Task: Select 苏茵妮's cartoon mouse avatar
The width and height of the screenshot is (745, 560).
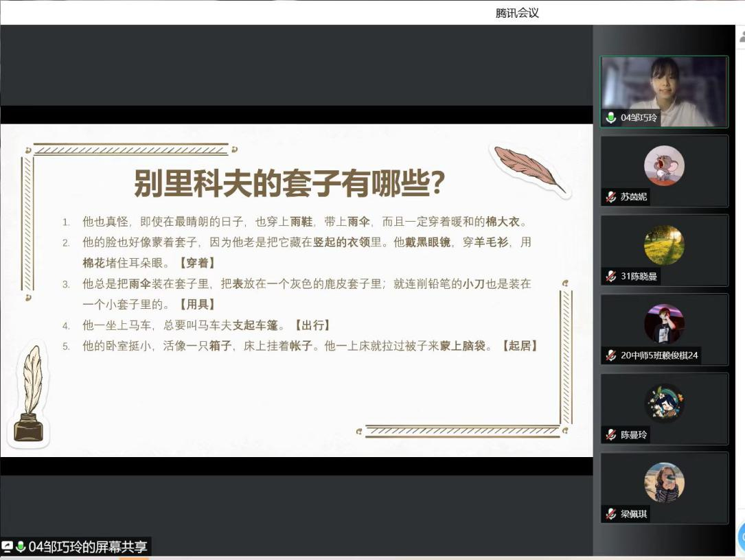Action: pyautogui.click(x=664, y=165)
